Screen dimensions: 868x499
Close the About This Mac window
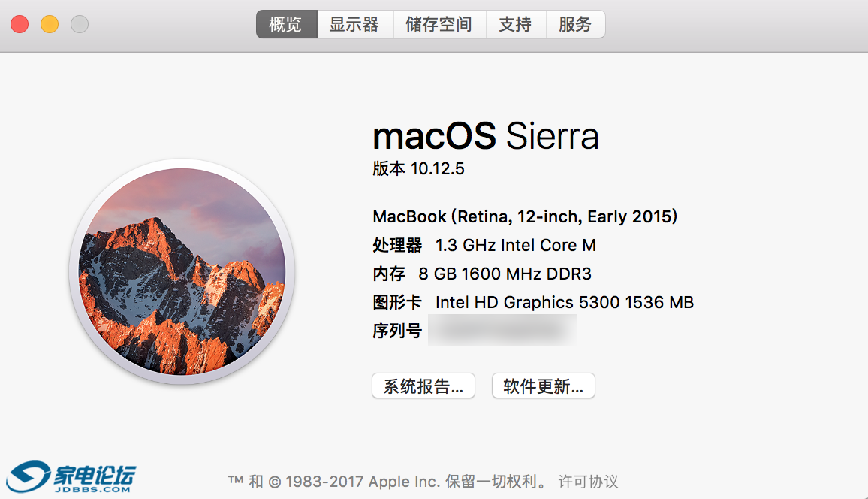click(20, 24)
